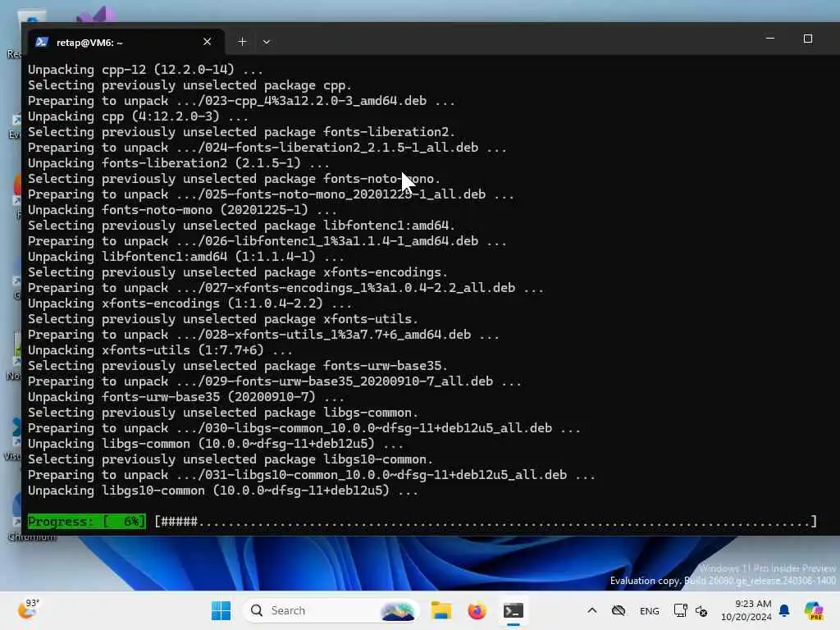Click 'Unpacking cpp-12 (12.2.0-14) ...' line
The height and width of the screenshot is (630, 840).
tap(145, 70)
